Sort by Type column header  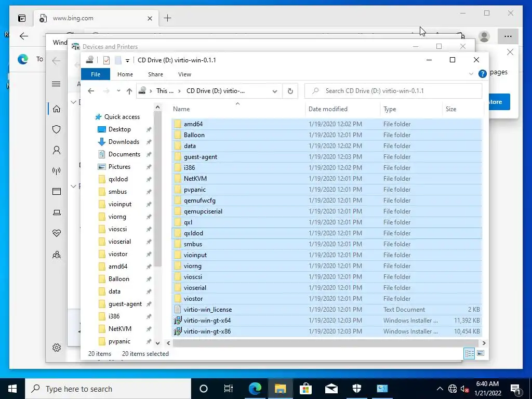(411, 109)
